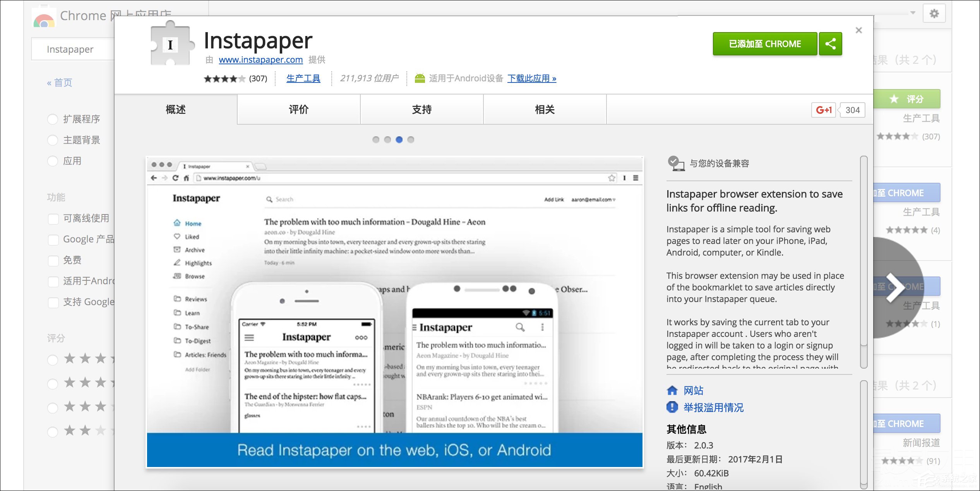Check the 可离线使用 checkbox

click(53, 219)
